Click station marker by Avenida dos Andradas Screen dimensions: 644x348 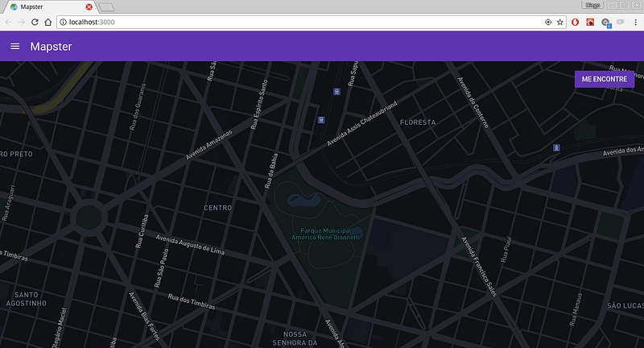[x=556, y=148]
